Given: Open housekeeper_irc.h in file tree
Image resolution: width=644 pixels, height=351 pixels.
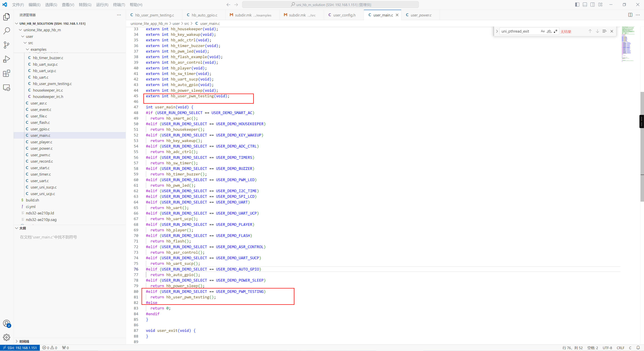Looking at the screenshot, I should click(x=48, y=97).
